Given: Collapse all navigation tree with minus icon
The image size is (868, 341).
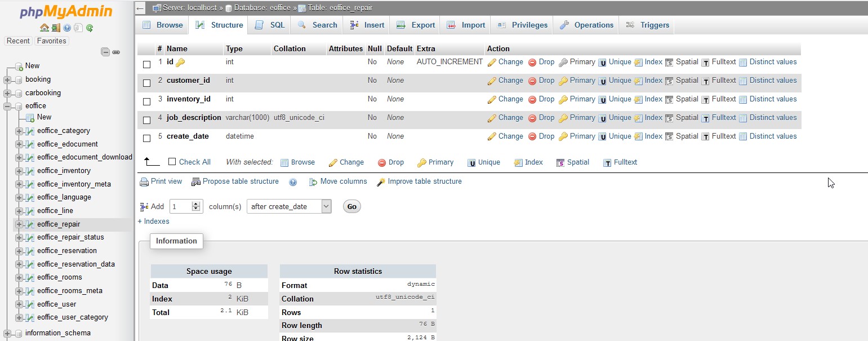Looking at the screenshot, I should (105, 52).
